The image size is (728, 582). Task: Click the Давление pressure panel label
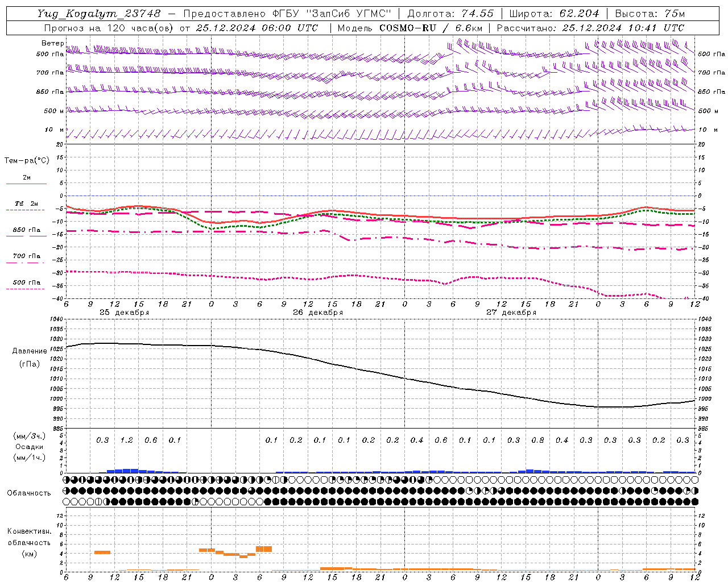click(x=30, y=351)
